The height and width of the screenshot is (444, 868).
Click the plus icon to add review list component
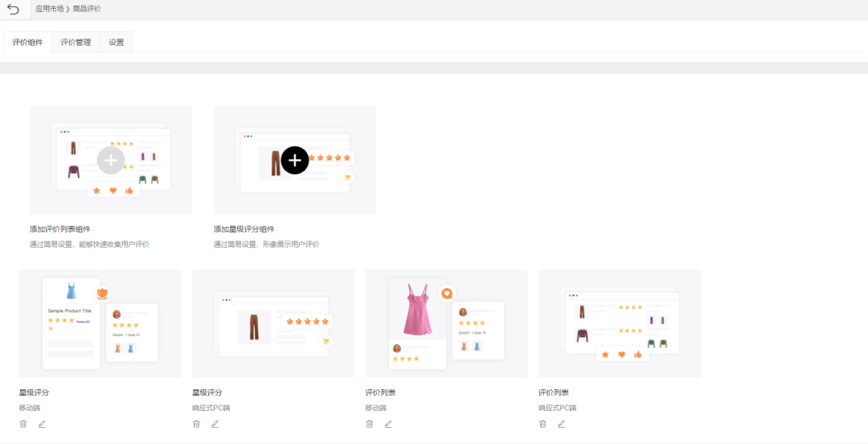pyautogui.click(x=111, y=160)
